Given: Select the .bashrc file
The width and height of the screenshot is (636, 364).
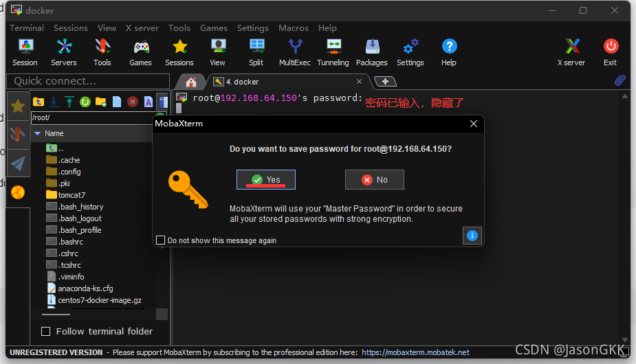Looking at the screenshot, I should pos(65,242).
